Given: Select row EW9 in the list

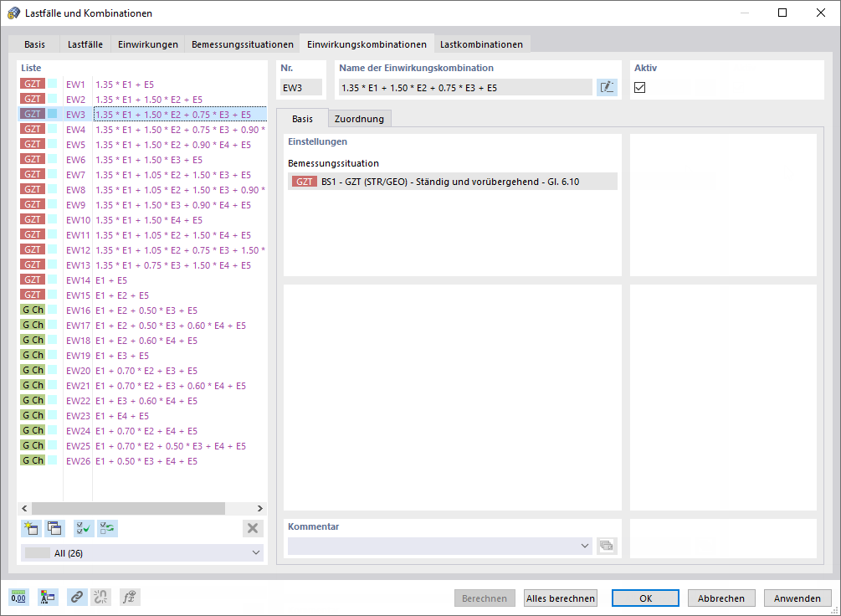Looking at the screenshot, I should click(x=142, y=204).
